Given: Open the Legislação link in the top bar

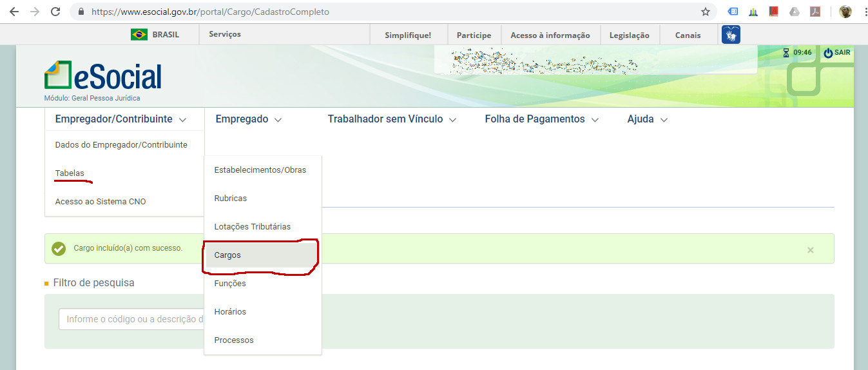Looking at the screenshot, I should coord(629,35).
